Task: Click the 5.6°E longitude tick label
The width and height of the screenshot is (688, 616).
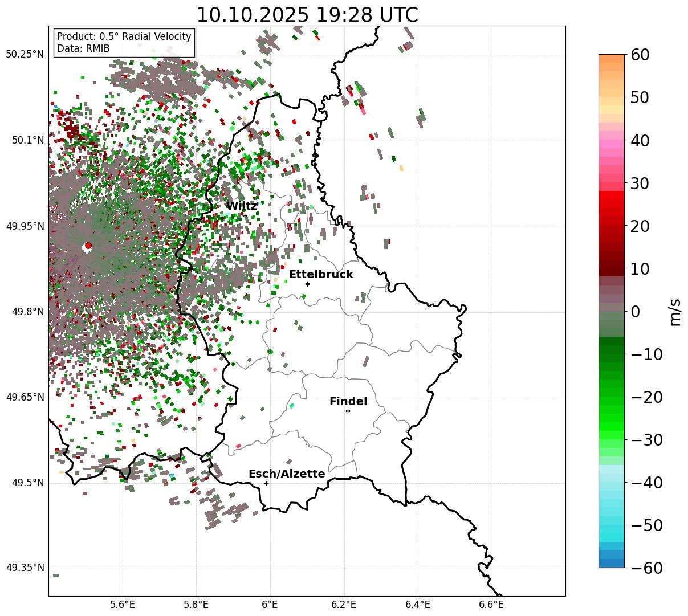Action: coord(123,605)
